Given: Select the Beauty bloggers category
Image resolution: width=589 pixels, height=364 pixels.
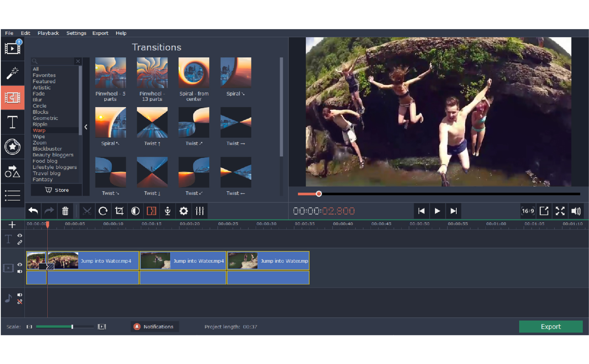Looking at the screenshot, I should [x=53, y=155].
